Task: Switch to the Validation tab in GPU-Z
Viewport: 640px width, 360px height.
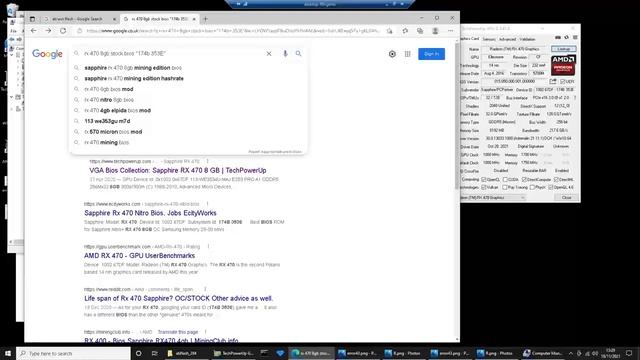Action: coord(527,39)
